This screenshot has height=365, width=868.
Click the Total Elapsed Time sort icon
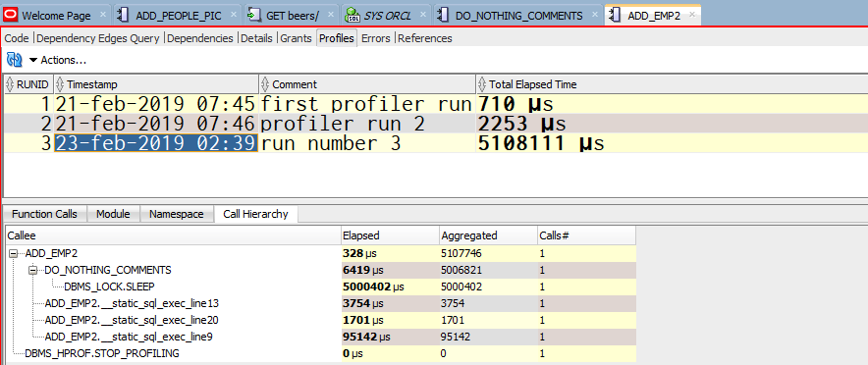482,84
